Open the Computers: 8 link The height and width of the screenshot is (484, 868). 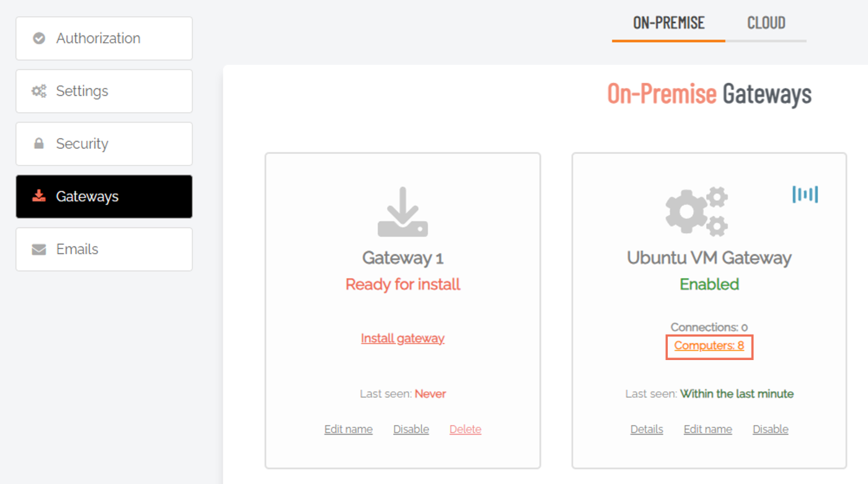click(x=709, y=346)
